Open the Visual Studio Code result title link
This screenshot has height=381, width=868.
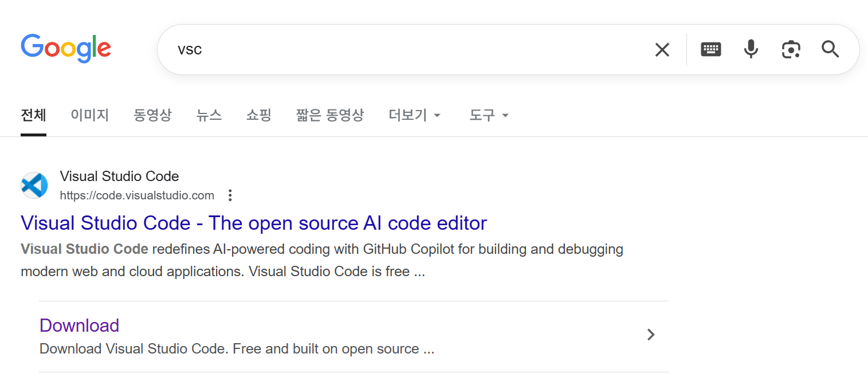[x=254, y=223]
